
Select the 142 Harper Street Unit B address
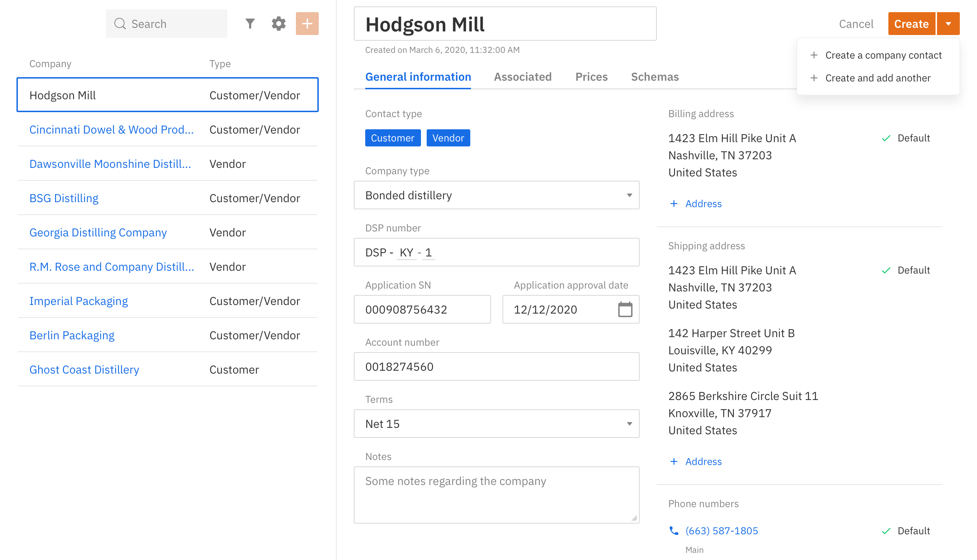point(731,350)
